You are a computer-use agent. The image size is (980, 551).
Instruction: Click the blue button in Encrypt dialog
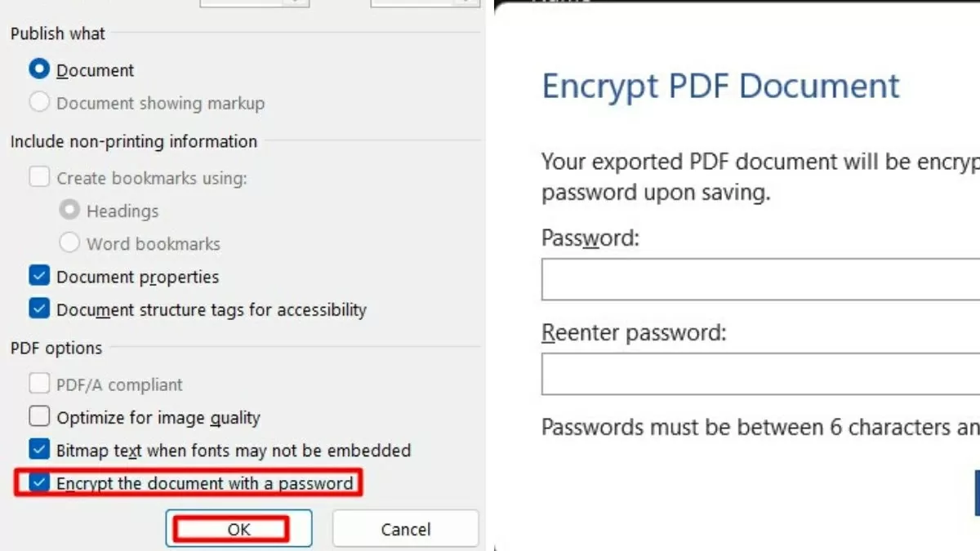coord(976,492)
